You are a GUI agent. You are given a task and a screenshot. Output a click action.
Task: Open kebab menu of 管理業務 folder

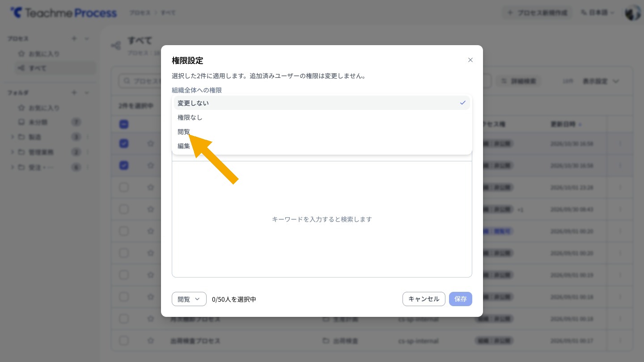[88, 152]
